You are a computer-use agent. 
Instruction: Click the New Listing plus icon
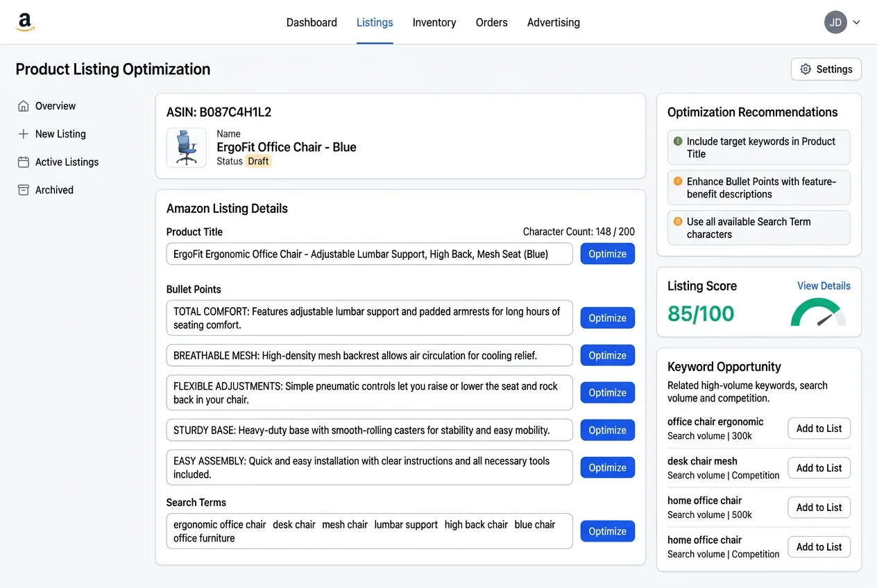23,134
